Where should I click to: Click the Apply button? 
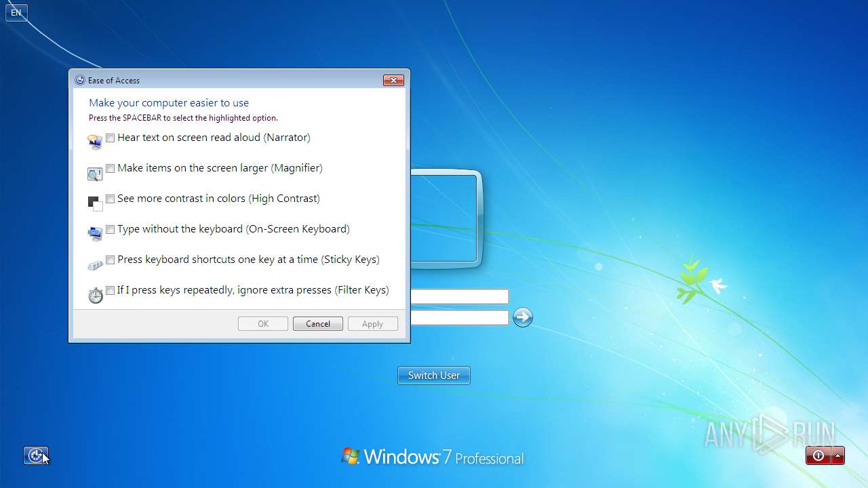click(373, 324)
